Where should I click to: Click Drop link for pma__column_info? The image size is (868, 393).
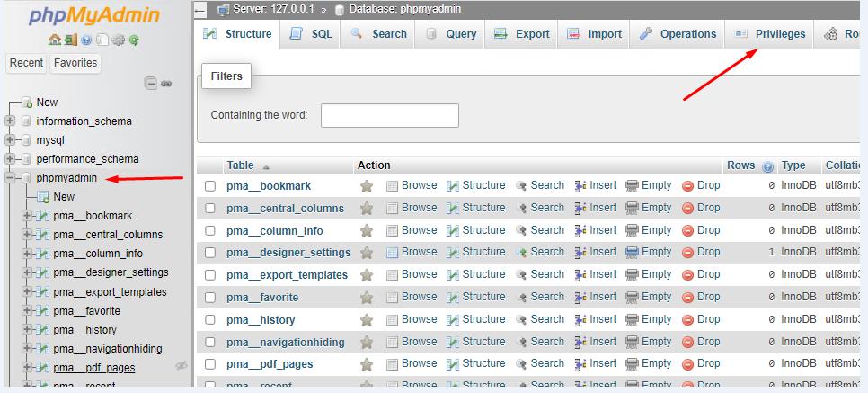701,230
